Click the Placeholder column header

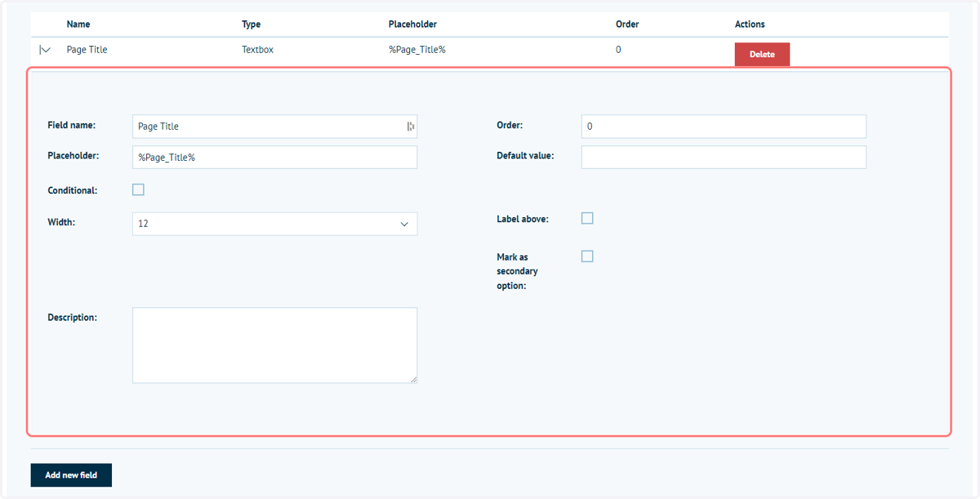(x=412, y=25)
